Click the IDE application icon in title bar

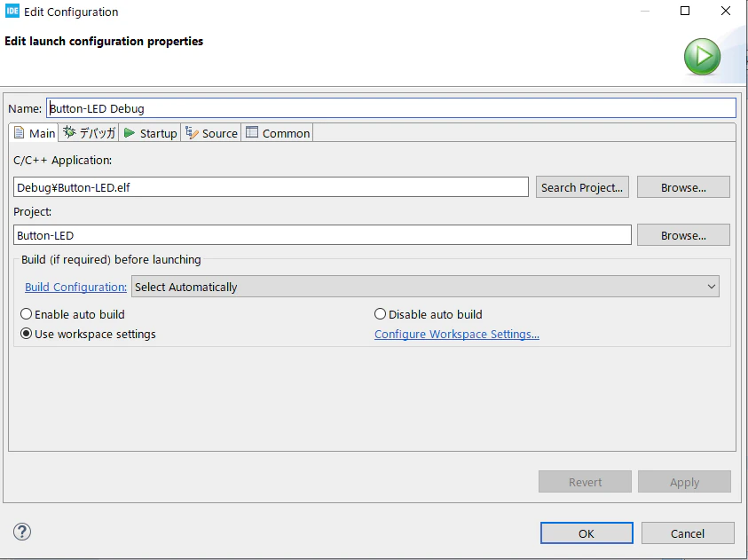tap(12, 12)
